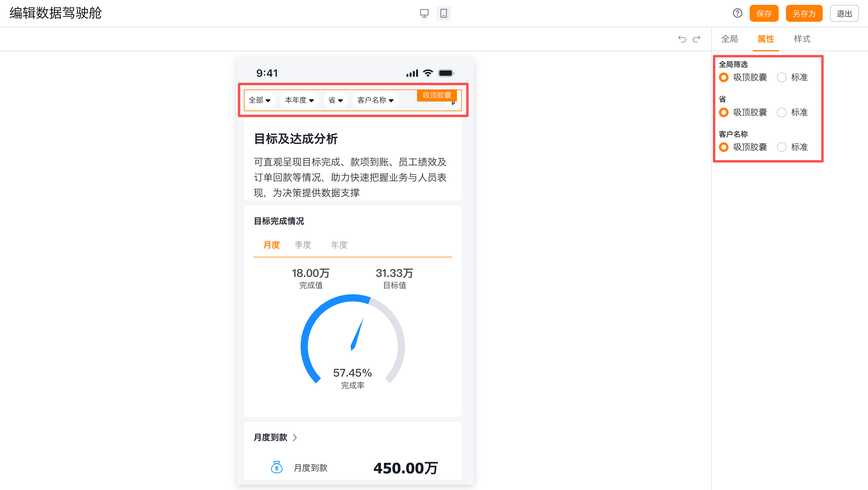This screenshot has width=868, height=490.
Task: Switch to mobile preview icon
Action: [443, 14]
